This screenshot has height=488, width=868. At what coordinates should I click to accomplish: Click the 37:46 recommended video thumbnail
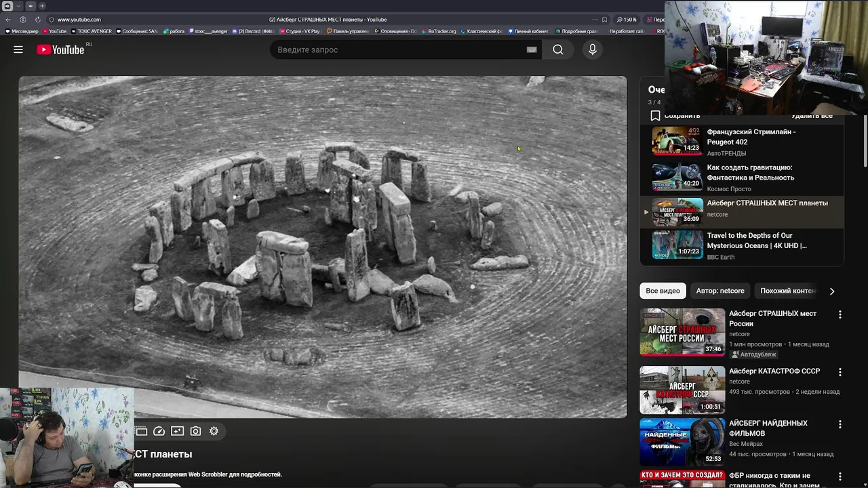tap(682, 332)
